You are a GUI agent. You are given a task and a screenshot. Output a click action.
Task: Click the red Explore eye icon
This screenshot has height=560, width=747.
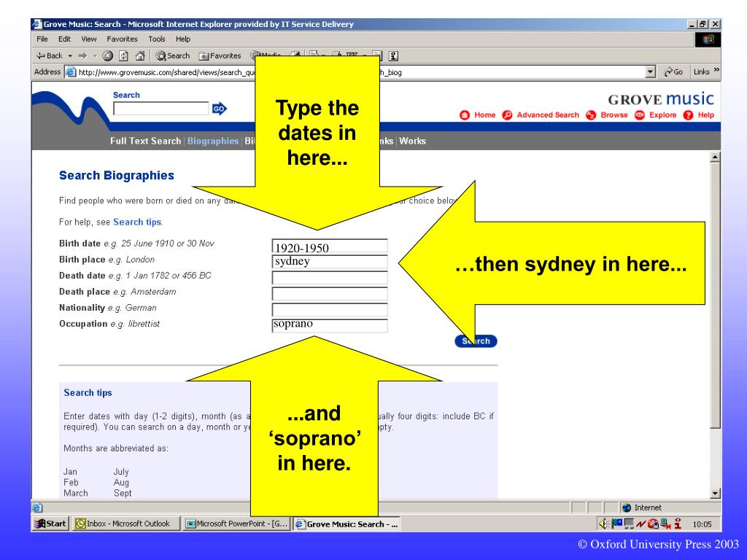coord(640,115)
